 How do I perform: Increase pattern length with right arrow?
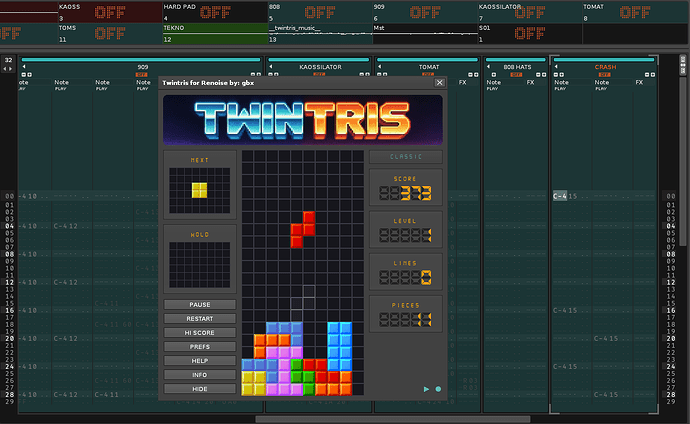tap(11, 69)
